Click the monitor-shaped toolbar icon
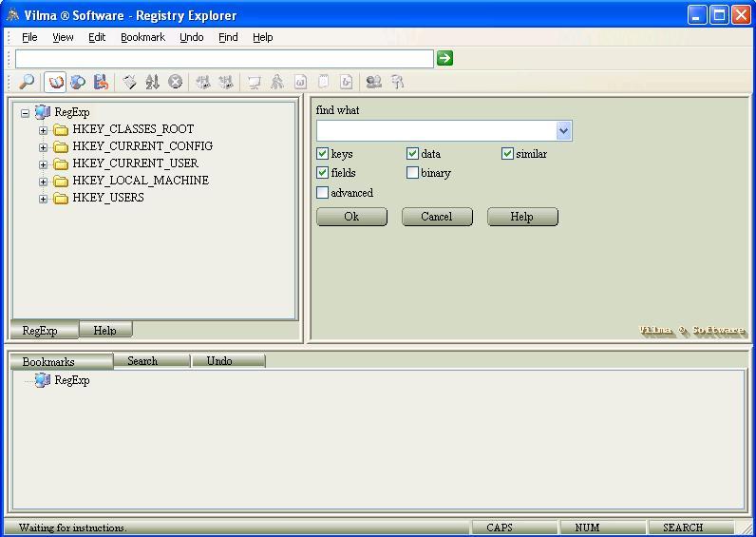This screenshot has width=756, height=537. tap(254, 82)
